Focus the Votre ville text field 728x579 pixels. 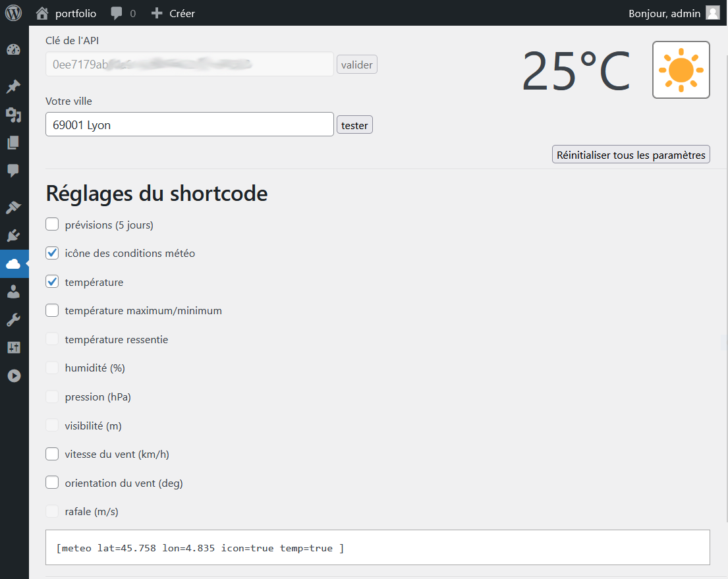coord(189,124)
